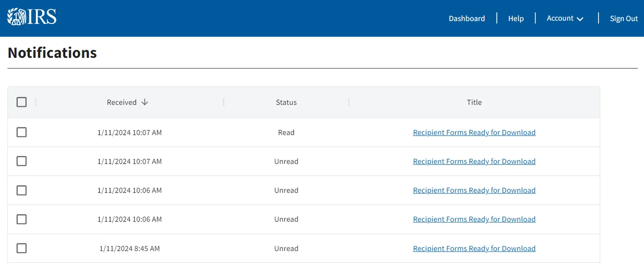Tick the select-all checkbox in table header
Screen dimensions: 644x263
pyautogui.click(x=22, y=102)
